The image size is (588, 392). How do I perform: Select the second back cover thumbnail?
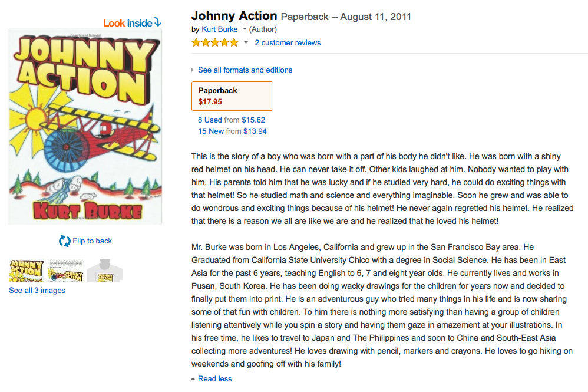click(x=65, y=271)
